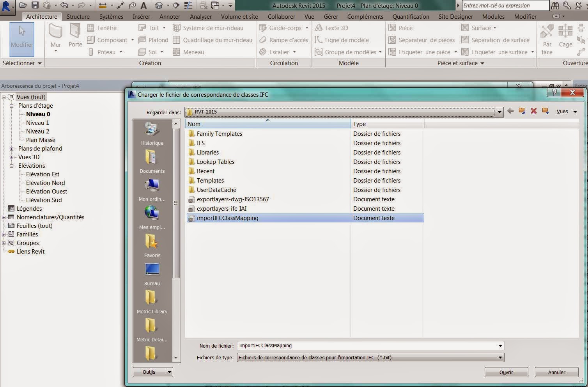This screenshot has height=387, width=588.
Task: Open the Revit application menu button
Action: pyautogui.click(x=7, y=6)
